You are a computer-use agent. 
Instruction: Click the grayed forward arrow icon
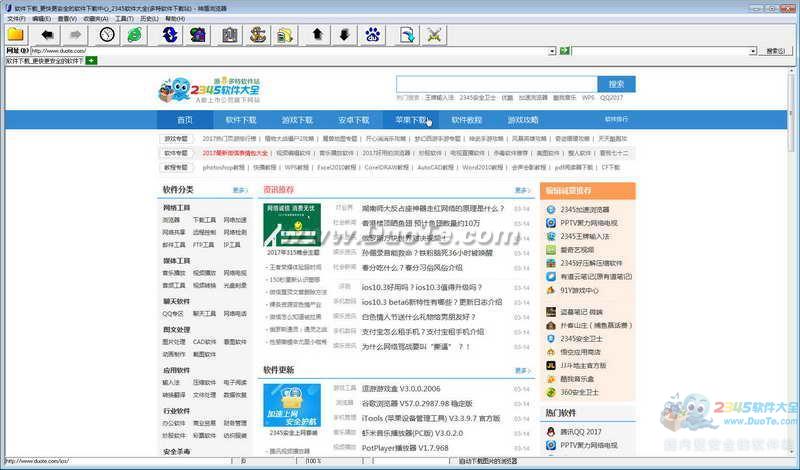(x=75, y=35)
